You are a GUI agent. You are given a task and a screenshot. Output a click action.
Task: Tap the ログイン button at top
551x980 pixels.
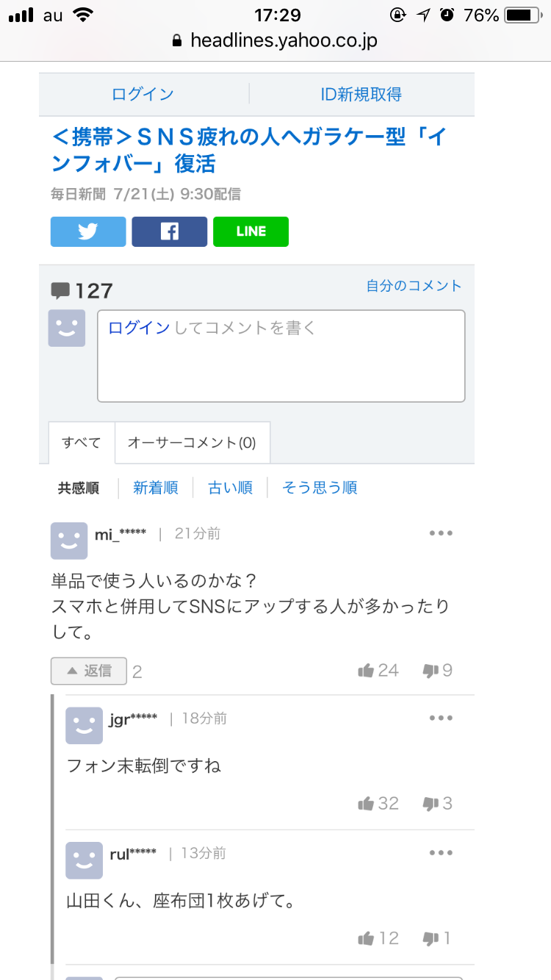[x=143, y=94]
